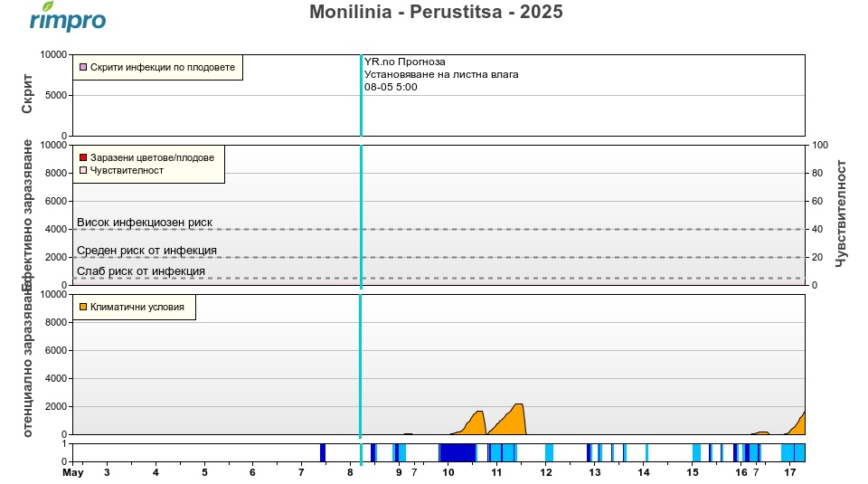The image size is (868, 484).
Task: Click the red Заразени цветове/плодове legend swatch
Action: 83,157
